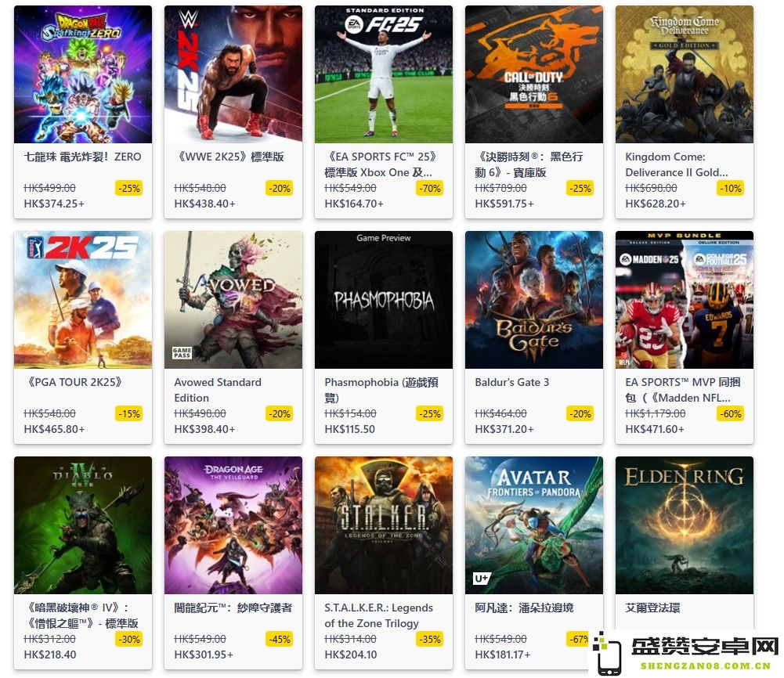Select the WWE 2K25 cover image
This screenshot has height=678, width=784.
(233, 74)
